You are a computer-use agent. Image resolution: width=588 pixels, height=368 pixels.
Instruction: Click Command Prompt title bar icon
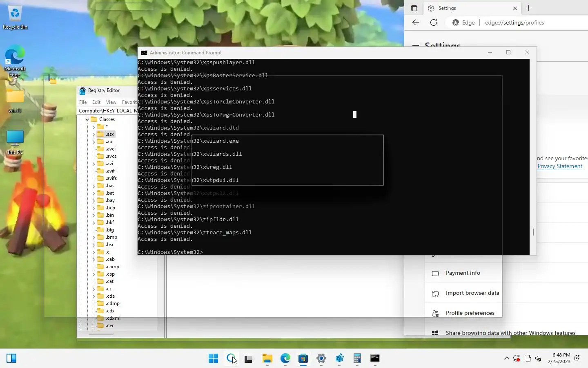(144, 53)
